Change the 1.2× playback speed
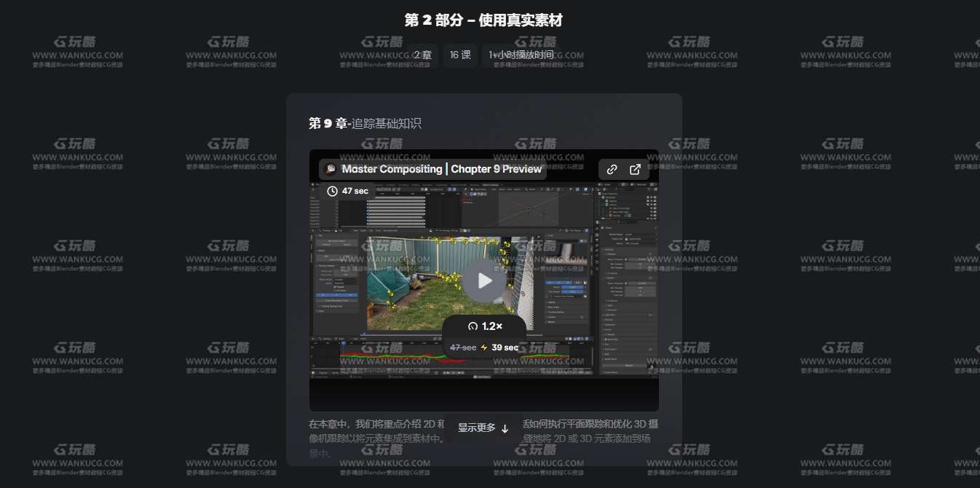The width and height of the screenshot is (980, 488). click(484, 326)
